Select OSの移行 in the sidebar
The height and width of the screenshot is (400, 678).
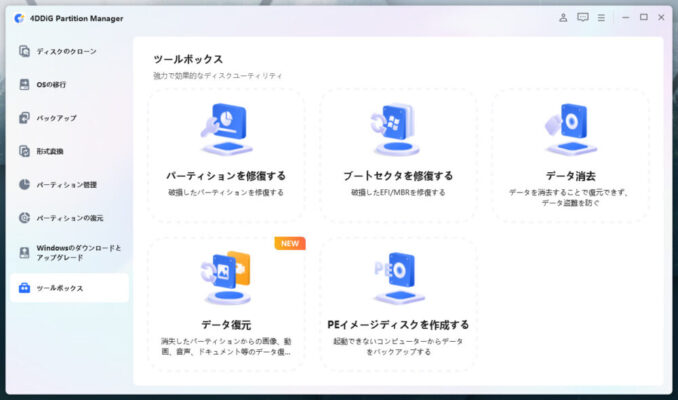click(69, 84)
